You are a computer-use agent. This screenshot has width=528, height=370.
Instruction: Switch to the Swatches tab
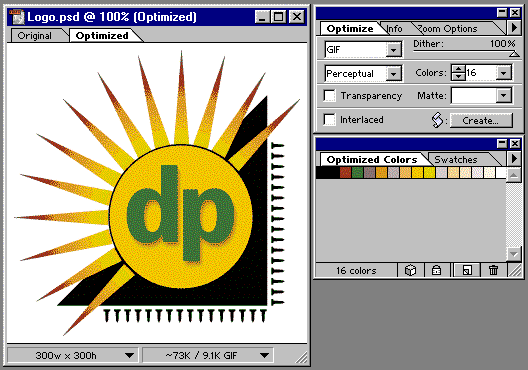(x=456, y=159)
